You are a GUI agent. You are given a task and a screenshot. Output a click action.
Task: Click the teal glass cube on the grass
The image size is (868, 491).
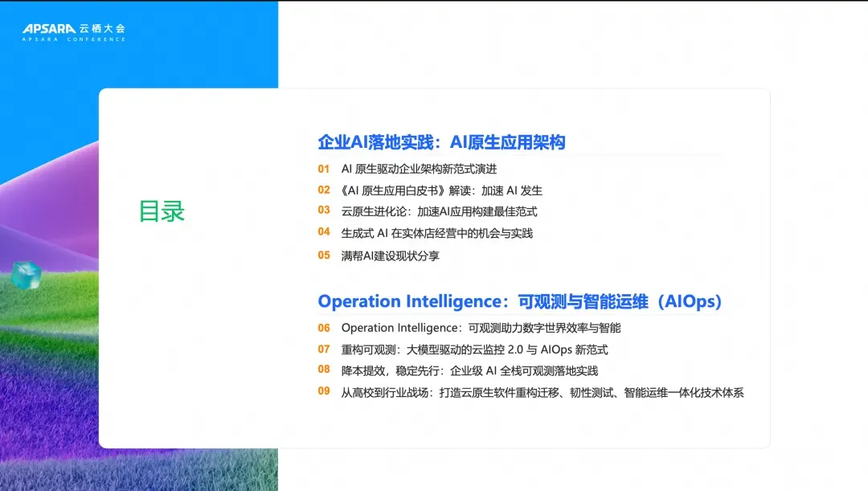27,275
